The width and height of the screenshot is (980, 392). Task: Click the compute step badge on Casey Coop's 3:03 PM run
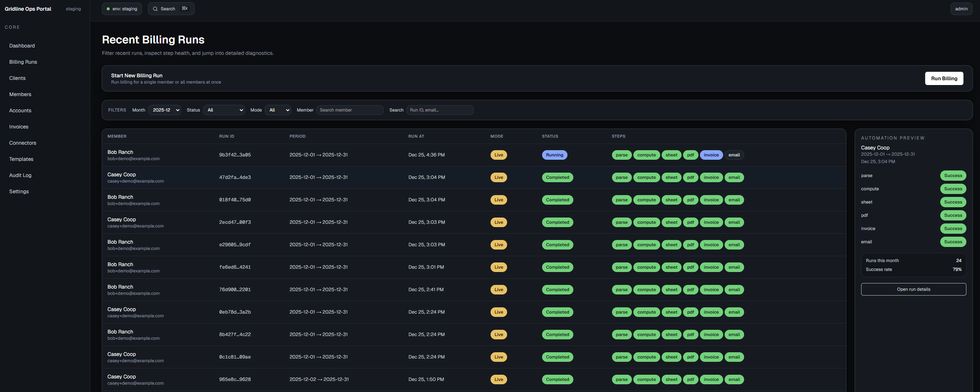pyautogui.click(x=646, y=222)
